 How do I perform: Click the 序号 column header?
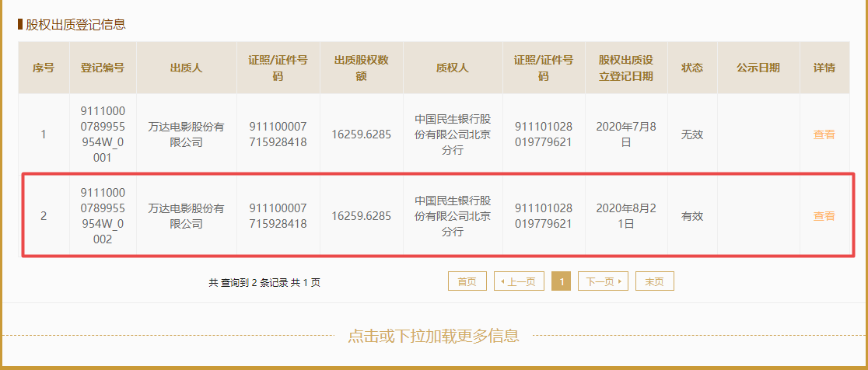tap(44, 68)
